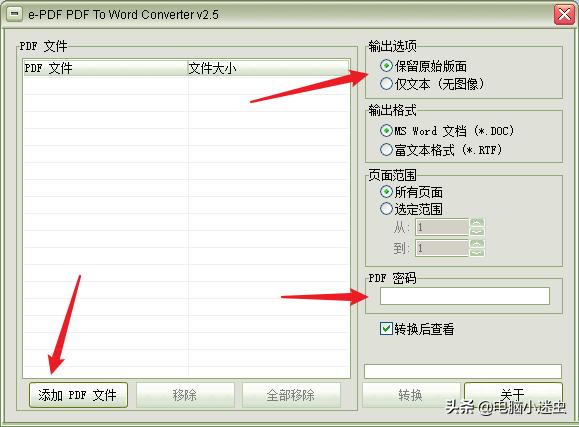This screenshot has width=579, height=427.
Task: Decrease the 到 page spinner value
Action: 477,253
